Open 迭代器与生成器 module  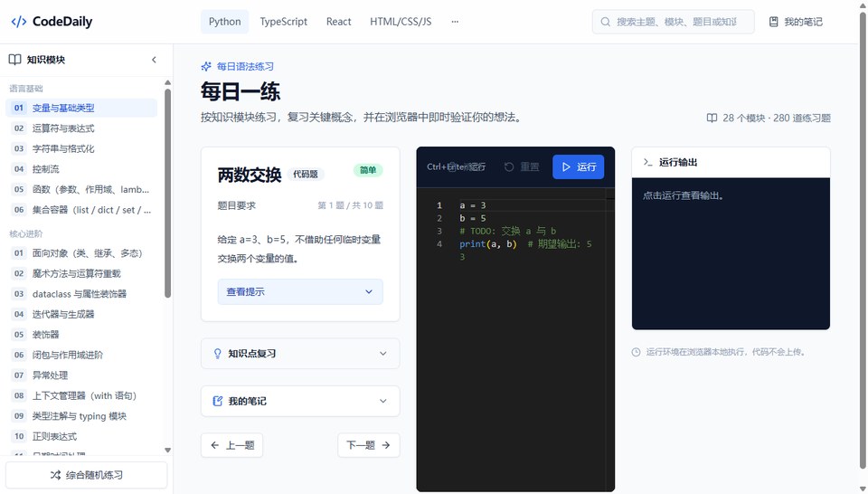point(81,315)
